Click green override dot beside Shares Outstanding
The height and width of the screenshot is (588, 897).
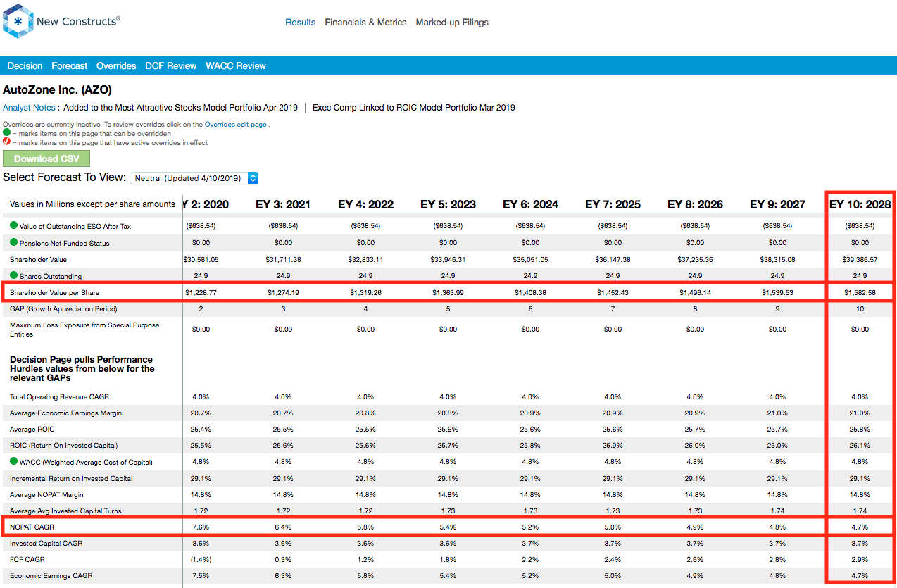(x=13, y=276)
